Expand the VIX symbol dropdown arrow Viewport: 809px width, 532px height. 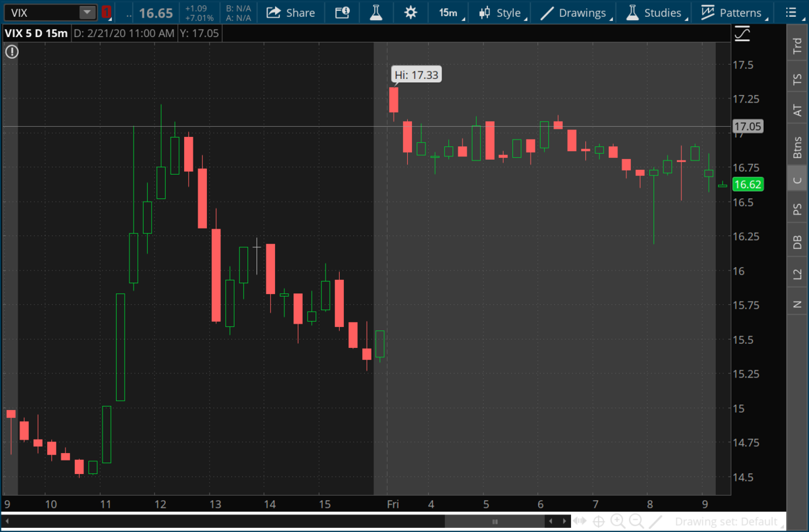click(88, 13)
